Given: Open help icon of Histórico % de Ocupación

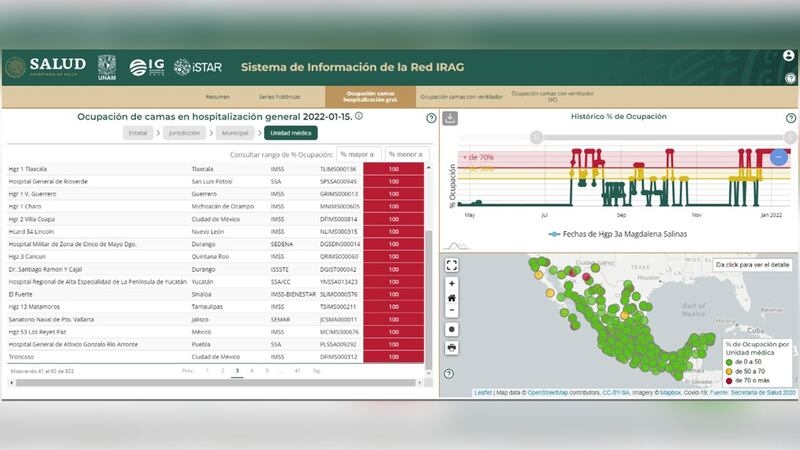Looking at the screenshot, I should point(790,118).
